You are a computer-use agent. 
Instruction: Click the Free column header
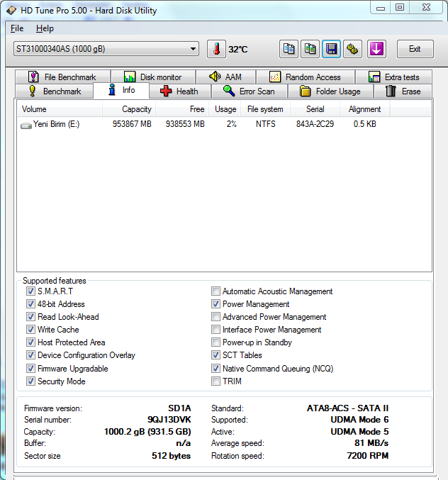click(196, 109)
